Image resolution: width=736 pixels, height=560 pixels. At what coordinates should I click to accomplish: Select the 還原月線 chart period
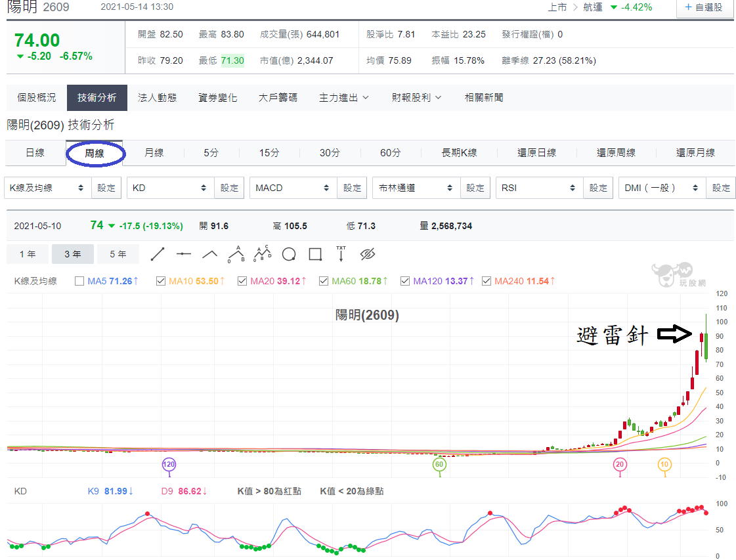(696, 153)
